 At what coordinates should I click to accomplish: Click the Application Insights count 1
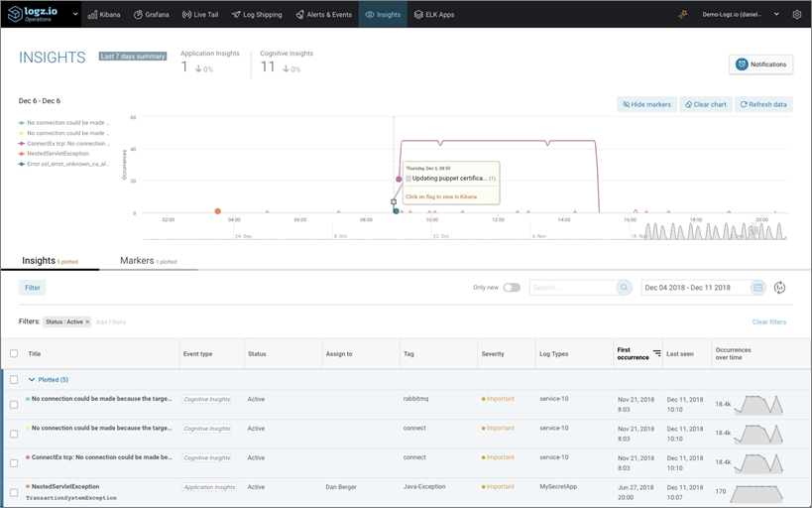point(184,66)
